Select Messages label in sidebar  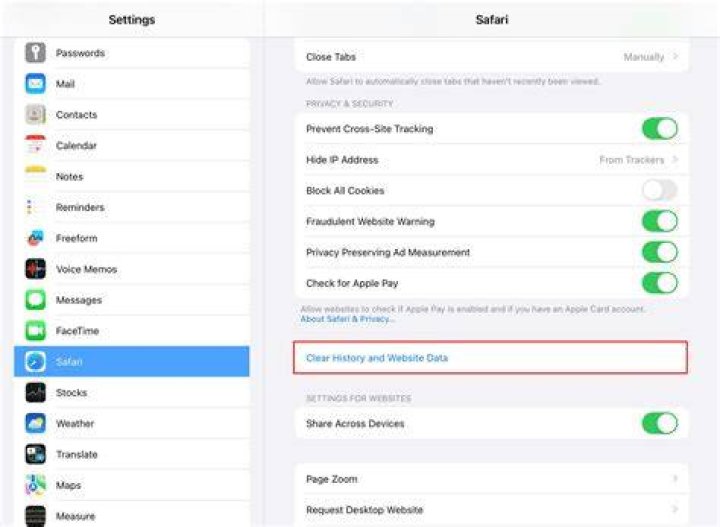click(x=79, y=300)
